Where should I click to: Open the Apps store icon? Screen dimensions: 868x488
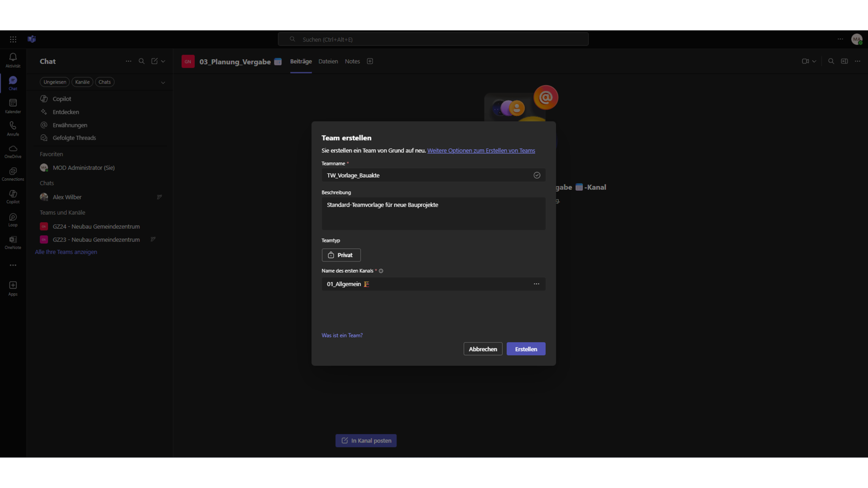coord(13,287)
